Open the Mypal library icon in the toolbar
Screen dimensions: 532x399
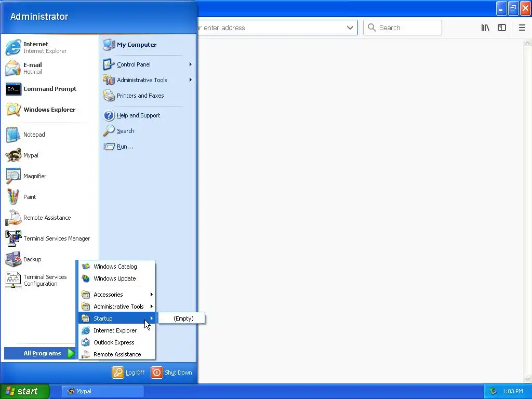click(485, 28)
